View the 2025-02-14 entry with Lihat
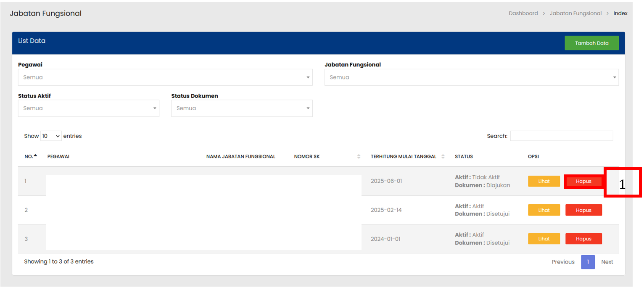Screen dimensions: 644x290 (x=544, y=210)
